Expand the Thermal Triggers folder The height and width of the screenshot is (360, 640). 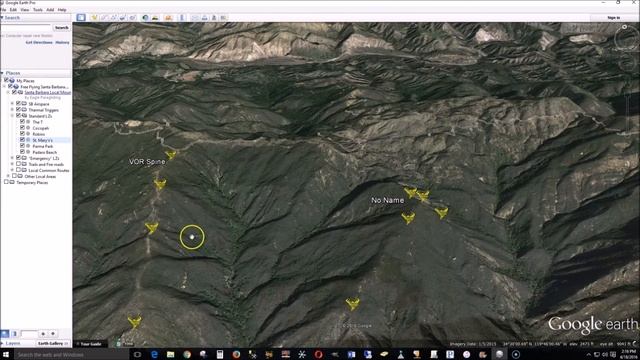click(12, 110)
